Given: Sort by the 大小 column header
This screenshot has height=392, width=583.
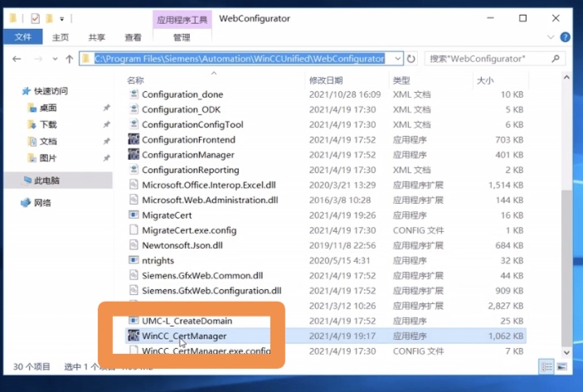Looking at the screenshot, I should (x=485, y=80).
